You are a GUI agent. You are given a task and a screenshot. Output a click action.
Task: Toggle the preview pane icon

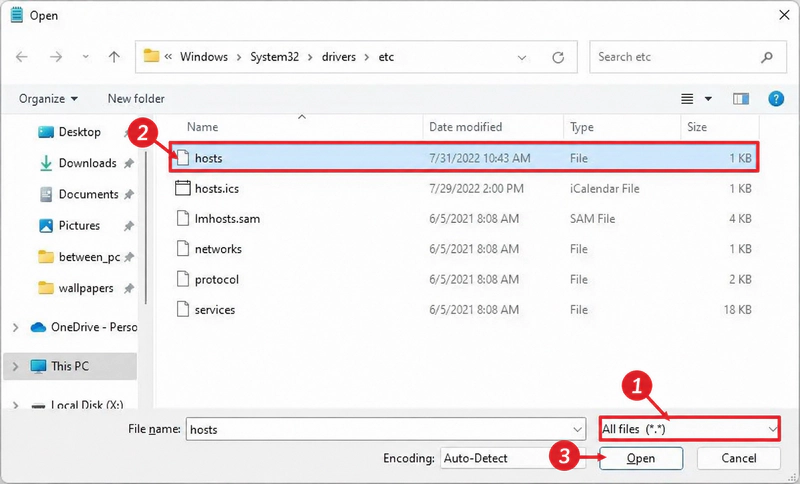coord(741,98)
